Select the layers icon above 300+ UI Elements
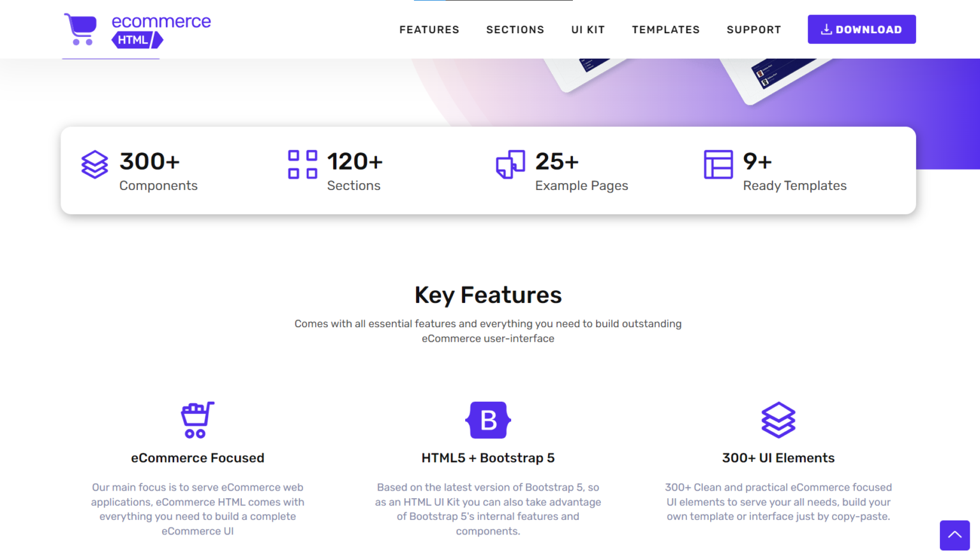Image resolution: width=980 pixels, height=560 pixels. point(778,420)
